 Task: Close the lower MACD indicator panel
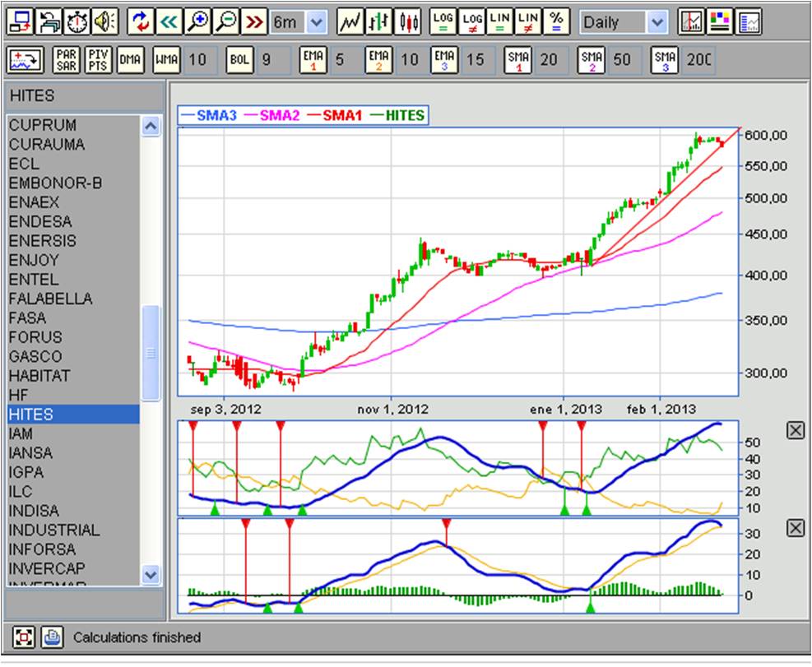tap(795, 527)
